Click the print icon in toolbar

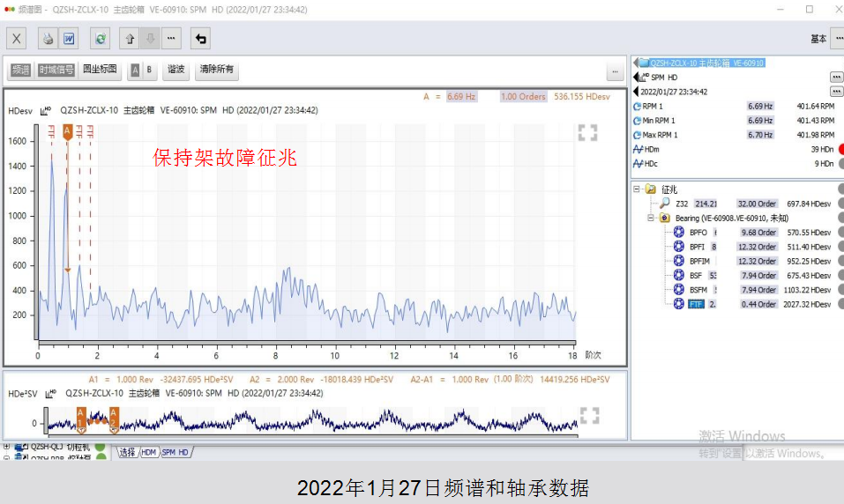pyautogui.click(x=49, y=39)
